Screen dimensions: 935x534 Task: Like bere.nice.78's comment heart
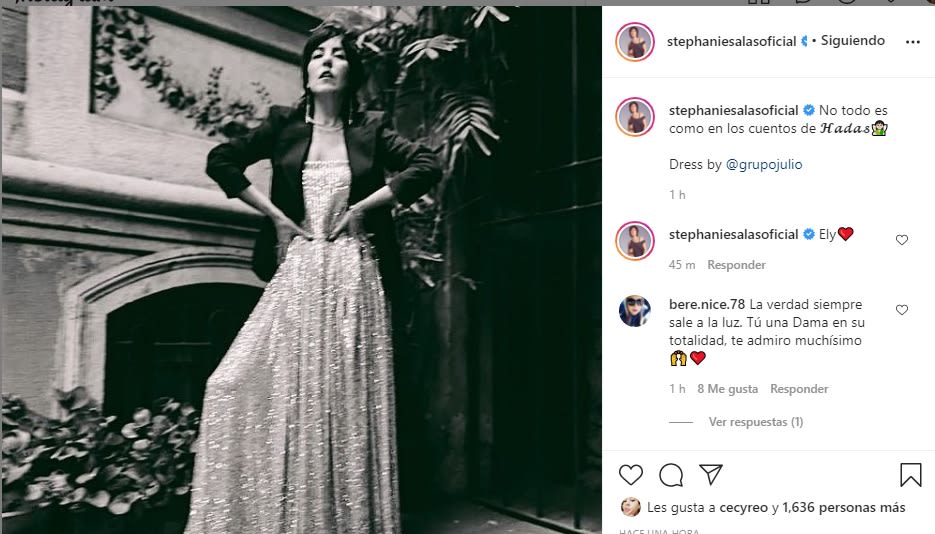pyautogui.click(x=902, y=310)
